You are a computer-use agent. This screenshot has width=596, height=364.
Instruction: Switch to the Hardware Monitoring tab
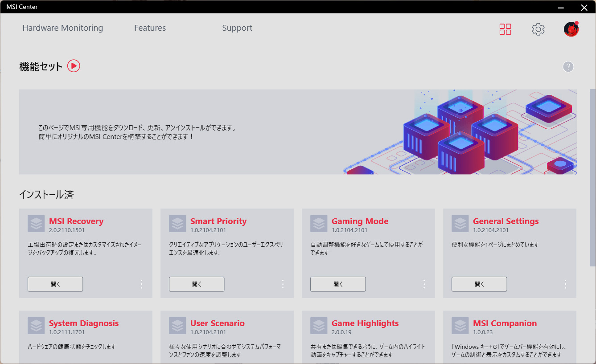62,28
